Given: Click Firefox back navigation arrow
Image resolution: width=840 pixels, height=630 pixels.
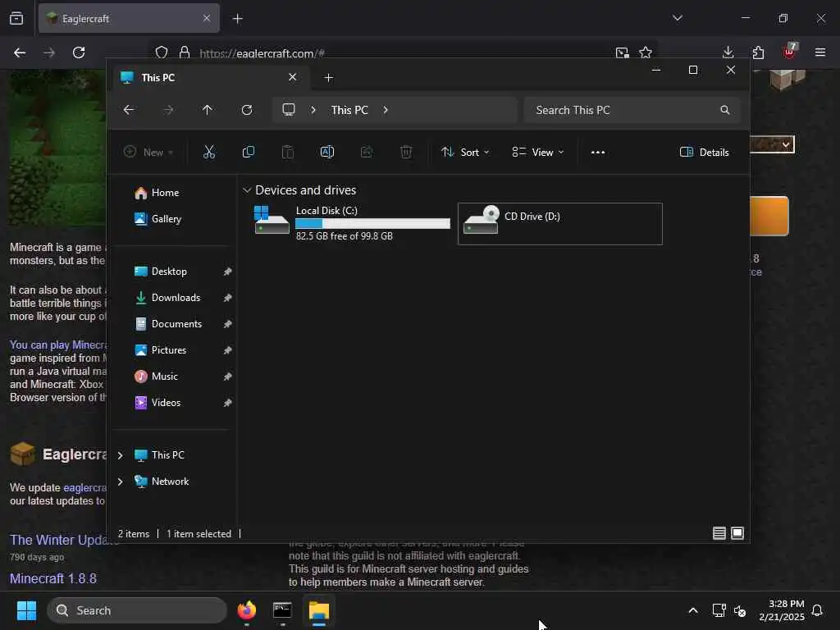Looking at the screenshot, I should (x=20, y=52).
